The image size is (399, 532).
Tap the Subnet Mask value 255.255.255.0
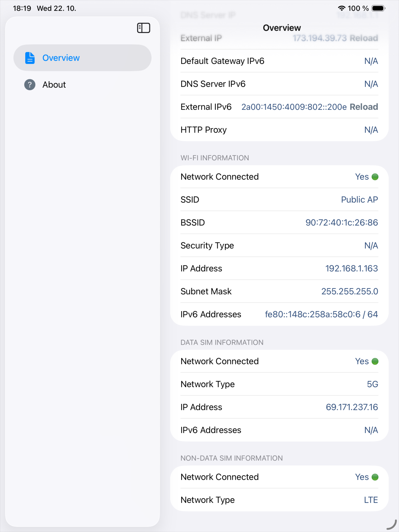pyautogui.click(x=350, y=291)
